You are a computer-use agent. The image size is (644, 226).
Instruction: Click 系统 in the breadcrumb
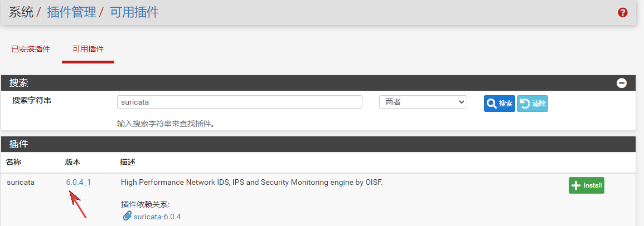coord(21,12)
